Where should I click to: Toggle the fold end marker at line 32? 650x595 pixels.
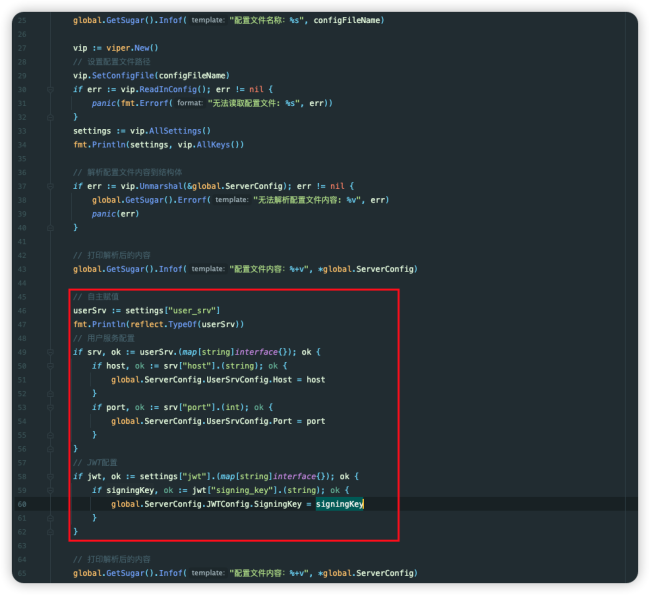point(50,117)
